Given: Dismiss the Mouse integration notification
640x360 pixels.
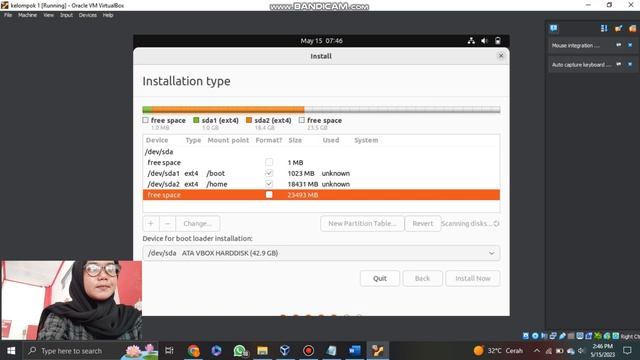Looking at the screenshot, I should pos(630,45).
